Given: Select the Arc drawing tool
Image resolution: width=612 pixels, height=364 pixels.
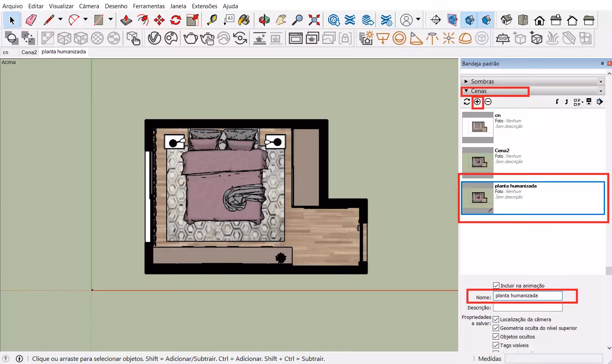Looking at the screenshot, I should click(74, 20).
